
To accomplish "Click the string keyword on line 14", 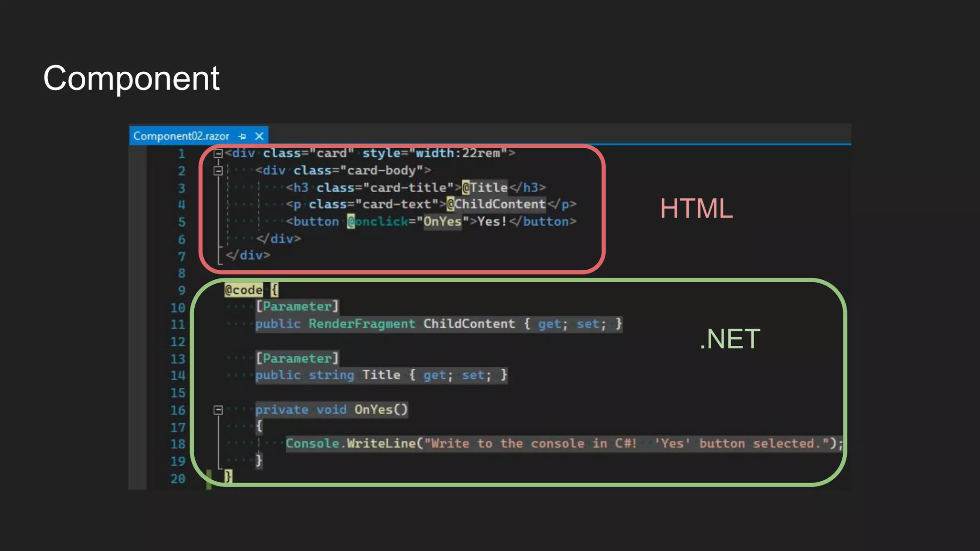I will click(x=332, y=375).
